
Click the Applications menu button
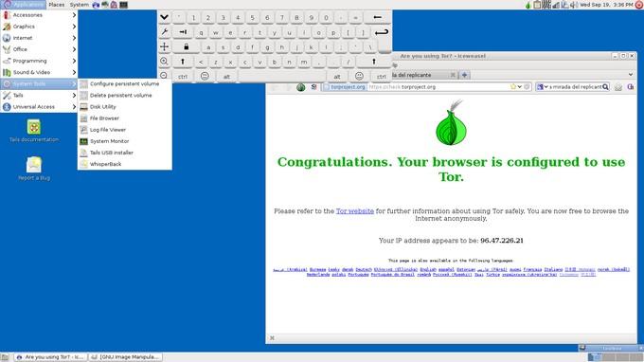(23, 5)
